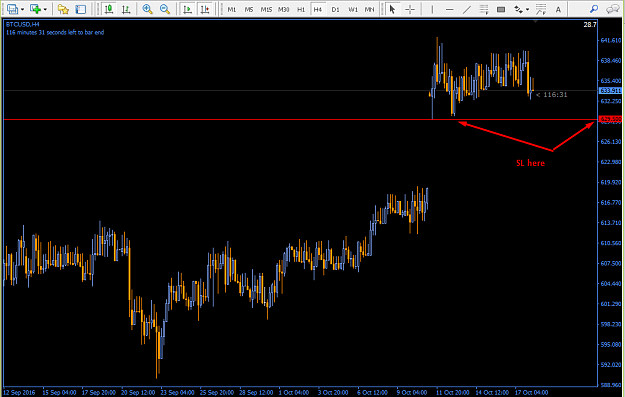Select the M15 timeframe
The width and height of the screenshot is (625, 397).
click(x=266, y=9)
